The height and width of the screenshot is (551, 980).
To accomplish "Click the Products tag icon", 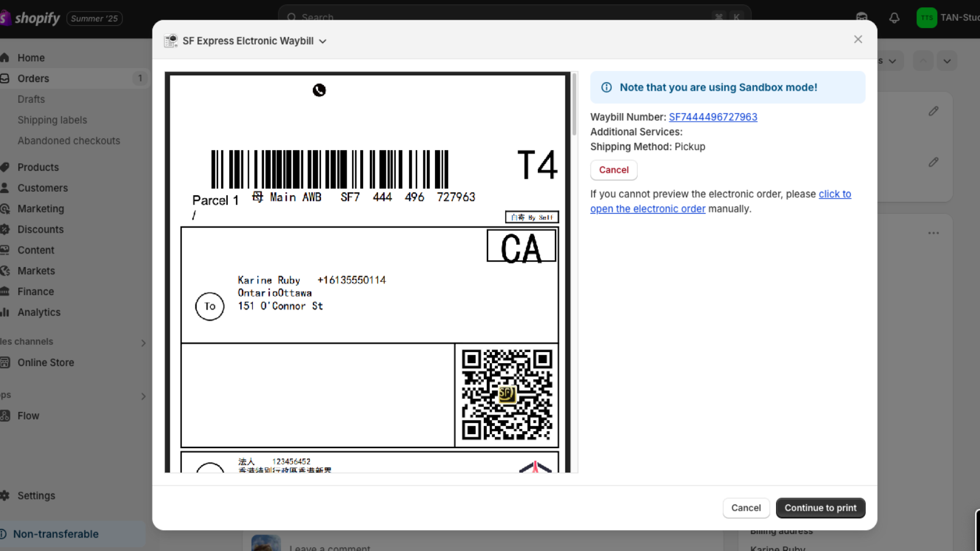I will (5, 167).
